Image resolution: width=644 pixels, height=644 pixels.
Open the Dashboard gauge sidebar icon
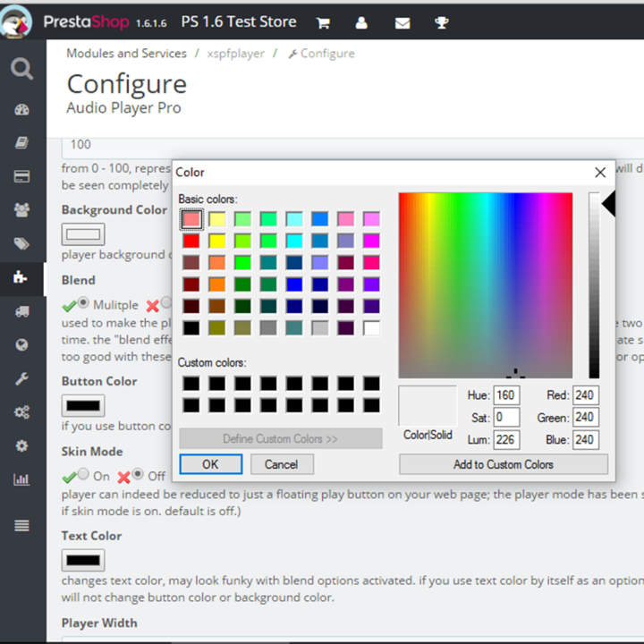coord(21,110)
